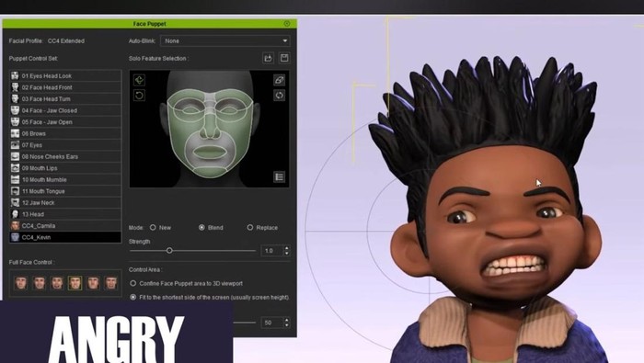
Task: Increase Strength value with up arrow
Action: pyautogui.click(x=287, y=248)
